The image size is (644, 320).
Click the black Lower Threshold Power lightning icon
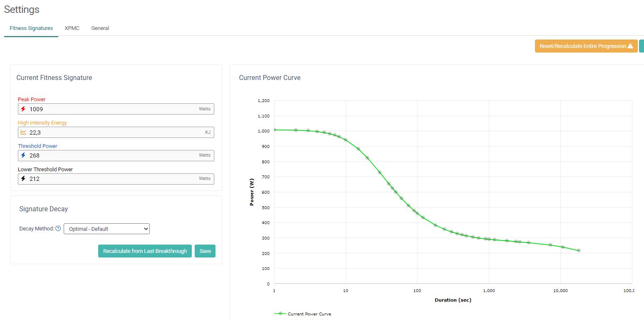23,179
